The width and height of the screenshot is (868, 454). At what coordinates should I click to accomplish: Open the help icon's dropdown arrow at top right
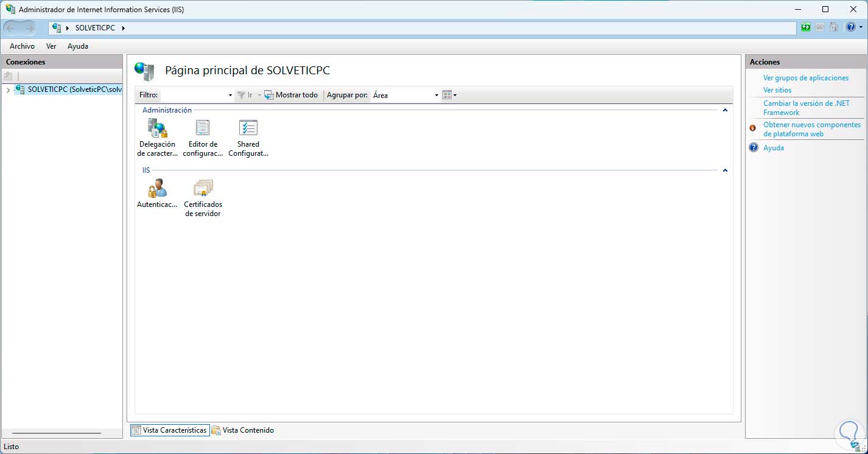tap(861, 27)
